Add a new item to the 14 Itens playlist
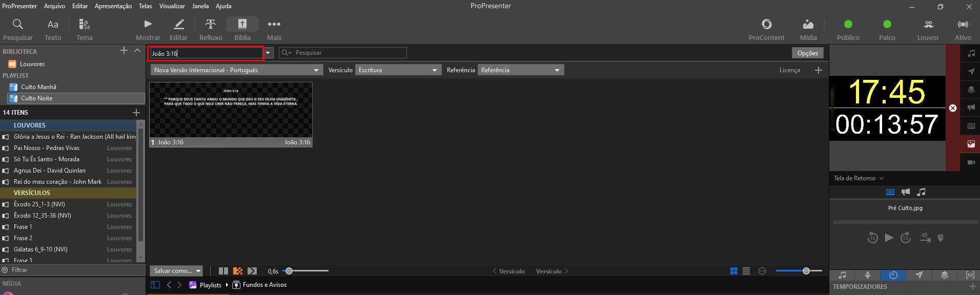The image size is (980, 295). [136, 112]
